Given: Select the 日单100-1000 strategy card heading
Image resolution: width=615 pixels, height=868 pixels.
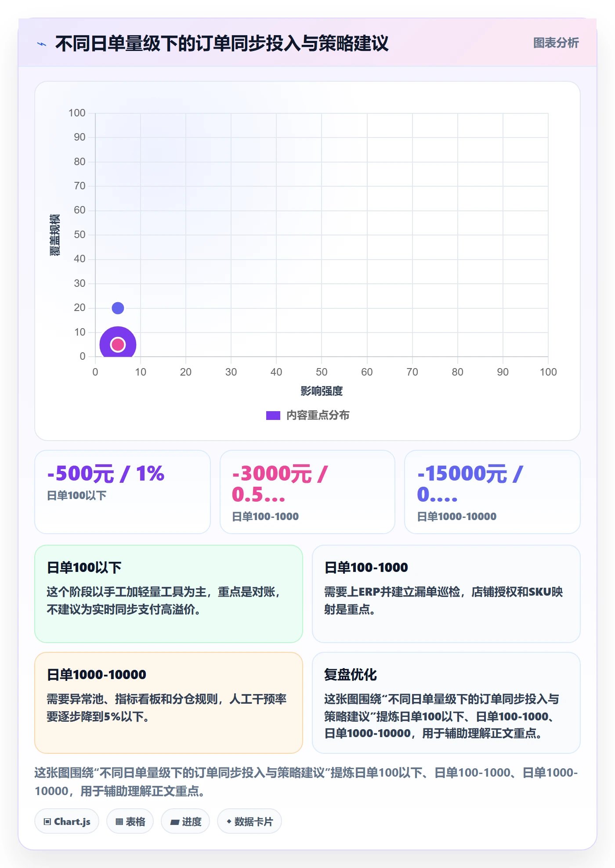Looking at the screenshot, I should 366,568.
